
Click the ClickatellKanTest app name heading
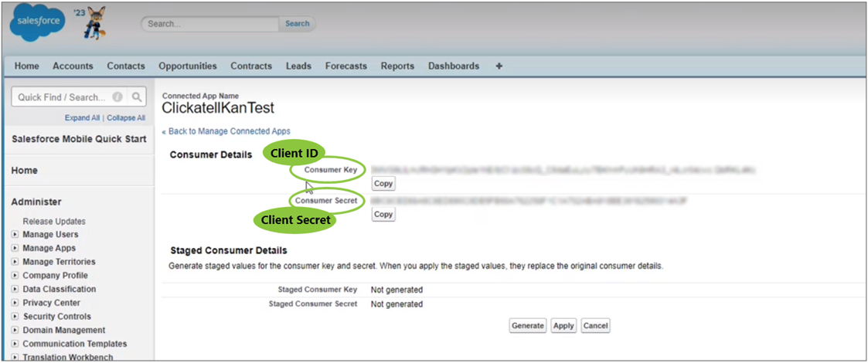coord(218,108)
